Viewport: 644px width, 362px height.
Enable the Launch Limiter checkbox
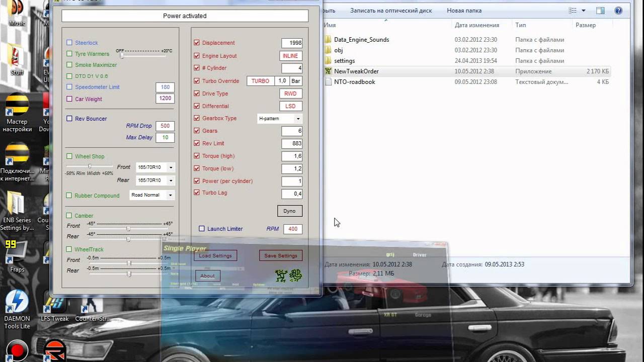point(202,229)
